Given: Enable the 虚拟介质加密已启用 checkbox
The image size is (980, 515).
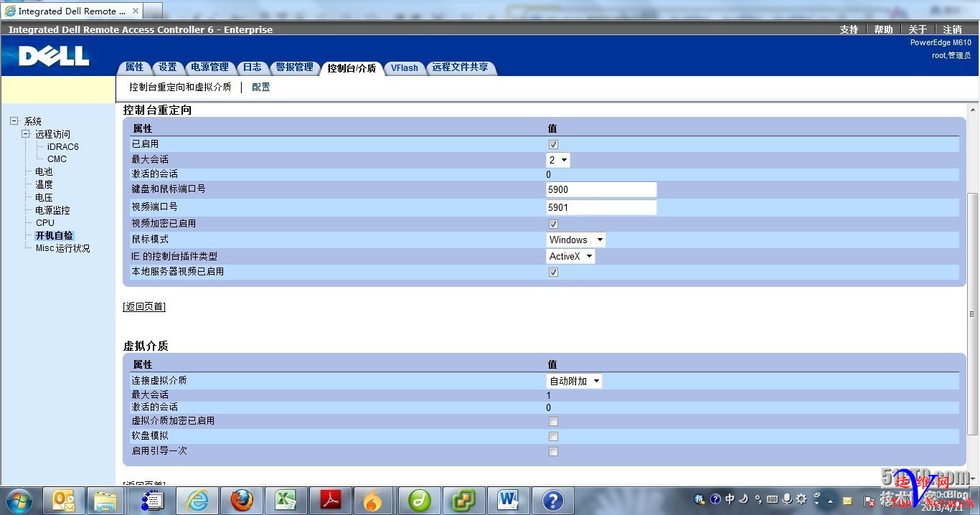Looking at the screenshot, I should (x=553, y=421).
